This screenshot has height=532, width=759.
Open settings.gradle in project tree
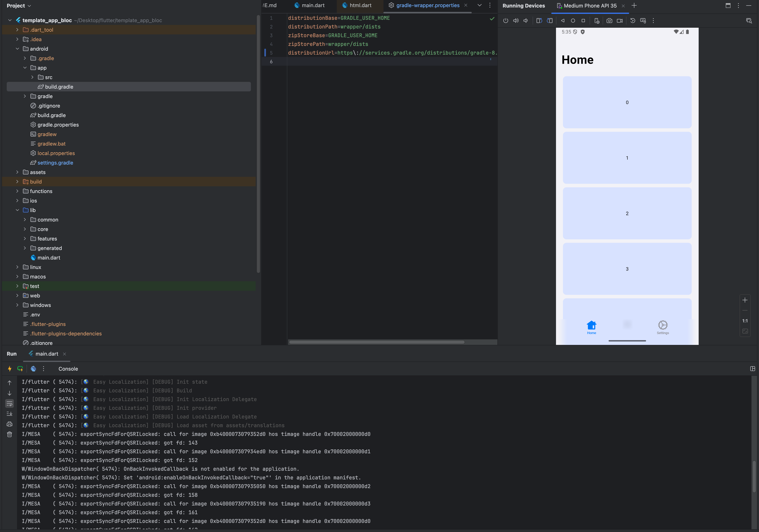click(55, 163)
